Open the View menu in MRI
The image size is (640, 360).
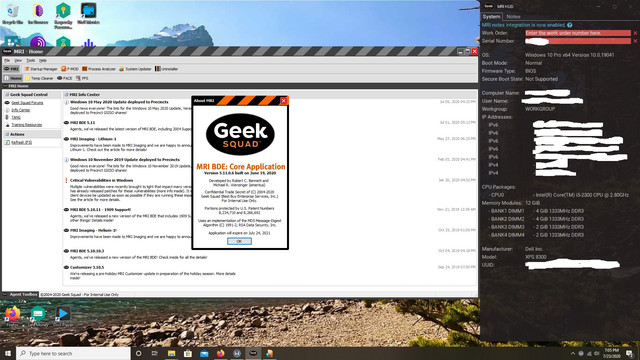pyautogui.click(x=18, y=60)
